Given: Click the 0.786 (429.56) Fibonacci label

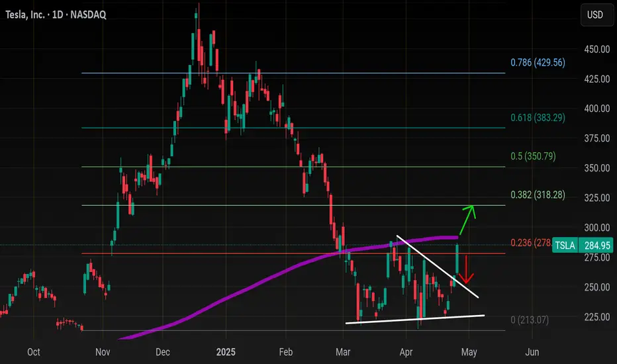Looking at the screenshot, I should pos(538,63).
